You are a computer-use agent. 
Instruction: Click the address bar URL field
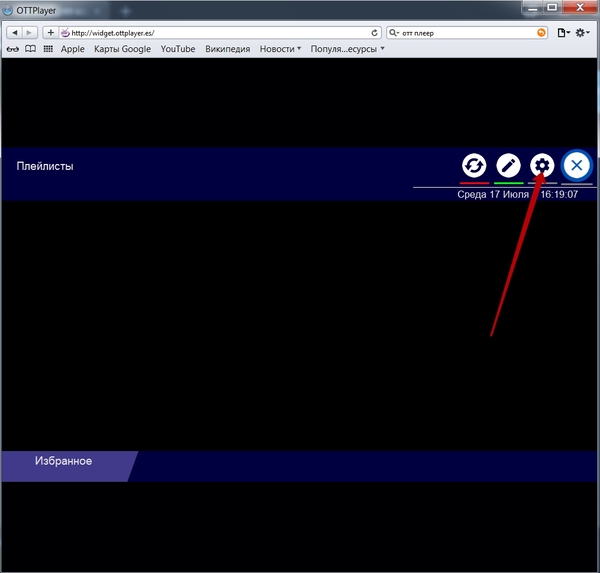(x=220, y=33)
